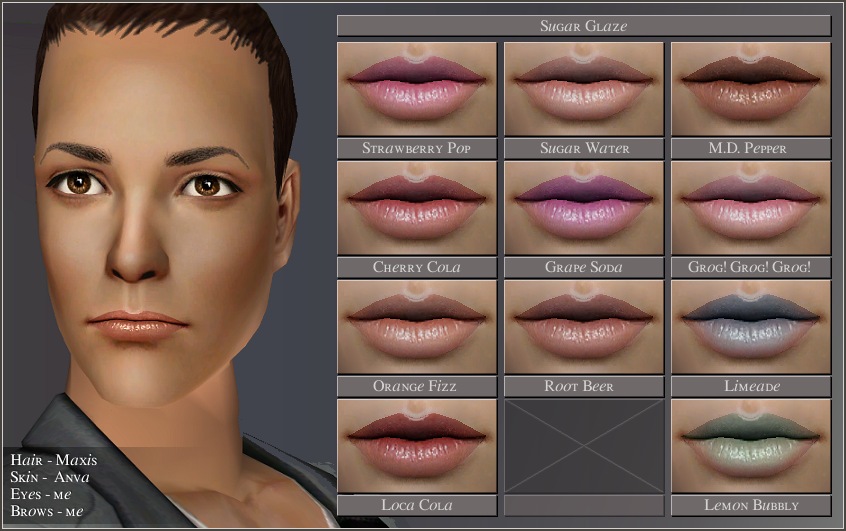The height and width of the screenshot is (531, 846).
Task: Pick the Orange Fizz lip thumbnail
Action: pyautogui.click(x=417, y=326)
